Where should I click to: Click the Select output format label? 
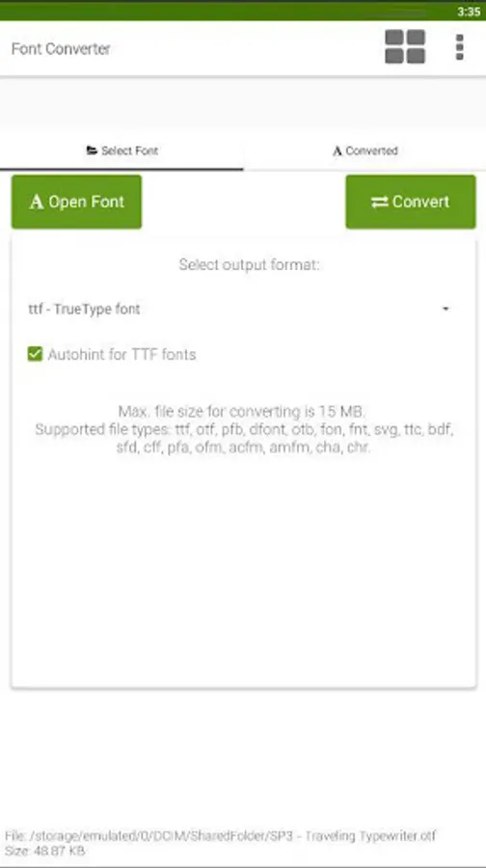(x=249, y=264)
